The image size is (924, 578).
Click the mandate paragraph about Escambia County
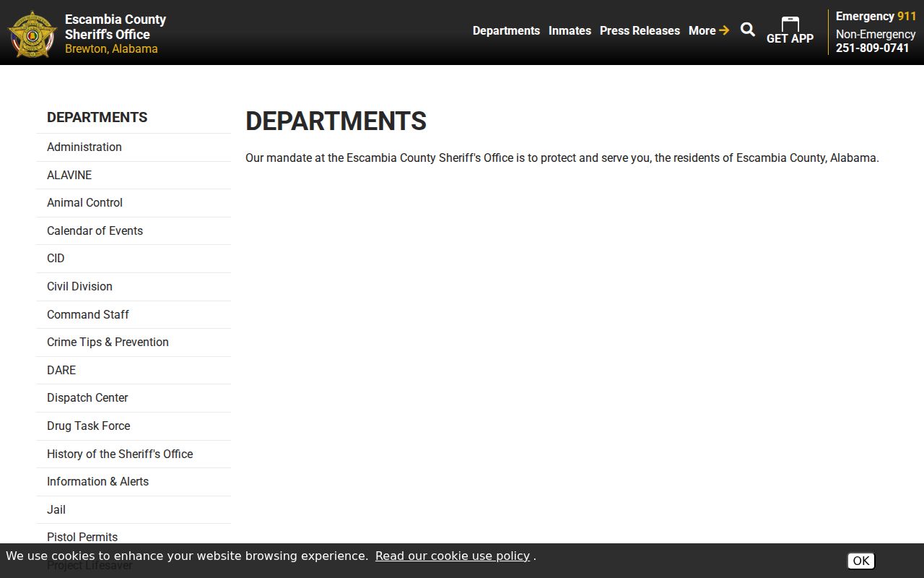coord(562,158)
